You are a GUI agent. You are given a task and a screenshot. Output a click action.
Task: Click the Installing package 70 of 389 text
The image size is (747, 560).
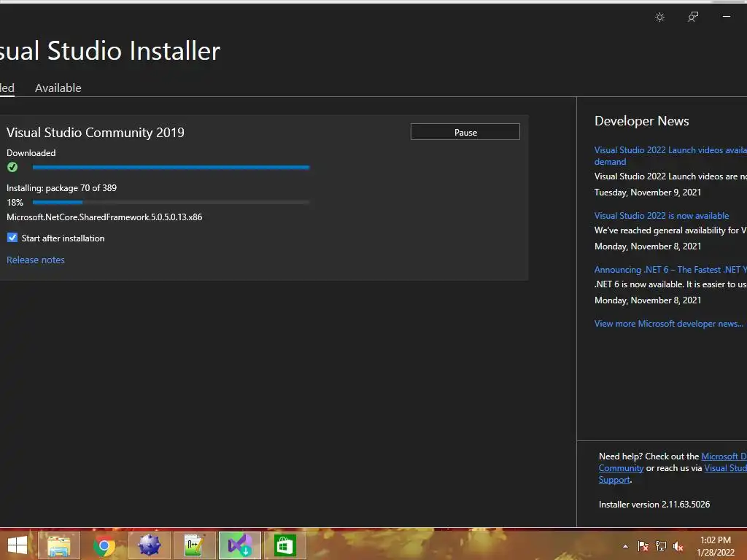(61, 188)
